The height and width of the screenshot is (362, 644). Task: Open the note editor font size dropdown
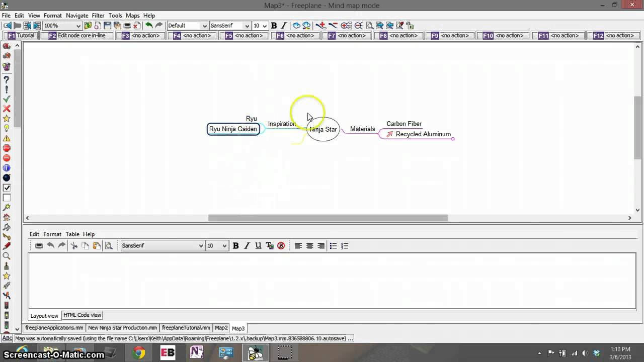[x=224, y=246]
